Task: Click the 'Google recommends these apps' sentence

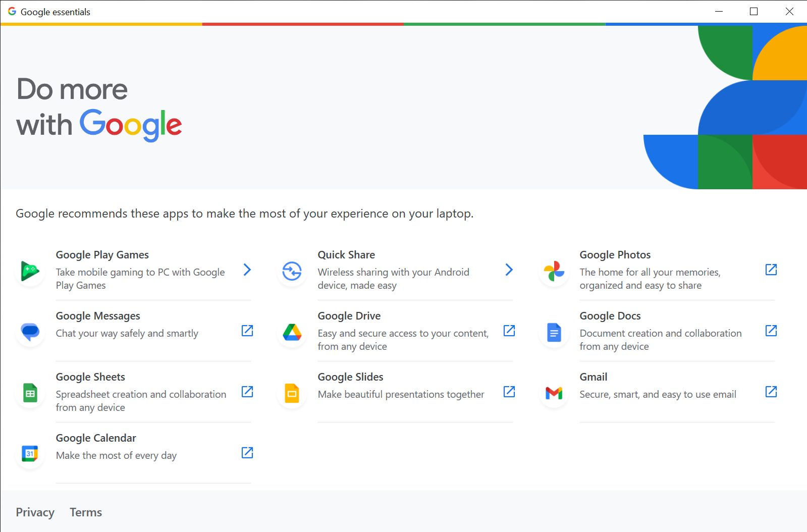Action: point(244,214)
